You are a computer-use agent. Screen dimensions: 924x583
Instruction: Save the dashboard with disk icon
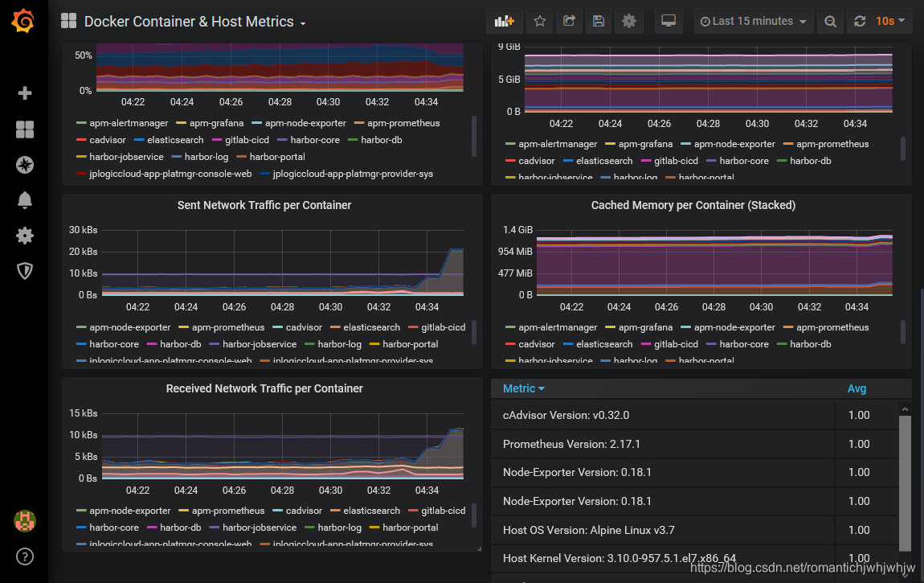coord(599,21)
